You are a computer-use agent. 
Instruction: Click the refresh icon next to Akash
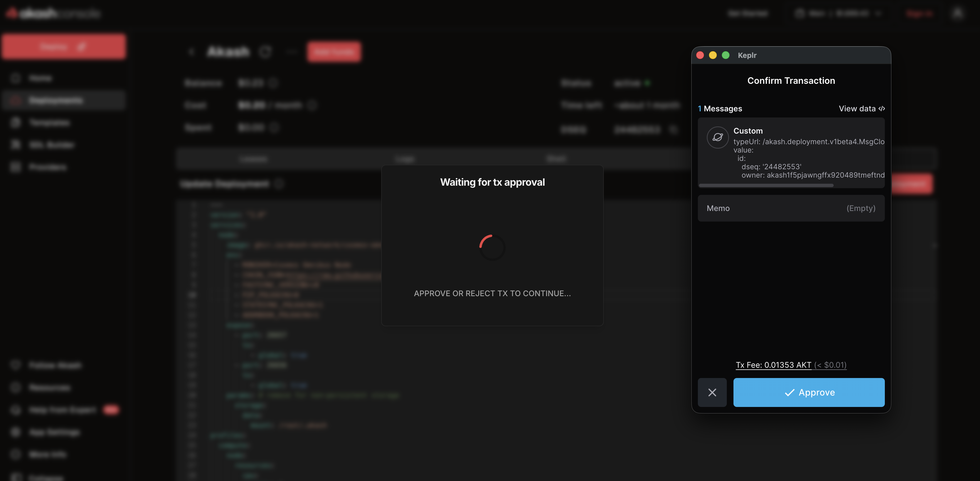[265, 52]
